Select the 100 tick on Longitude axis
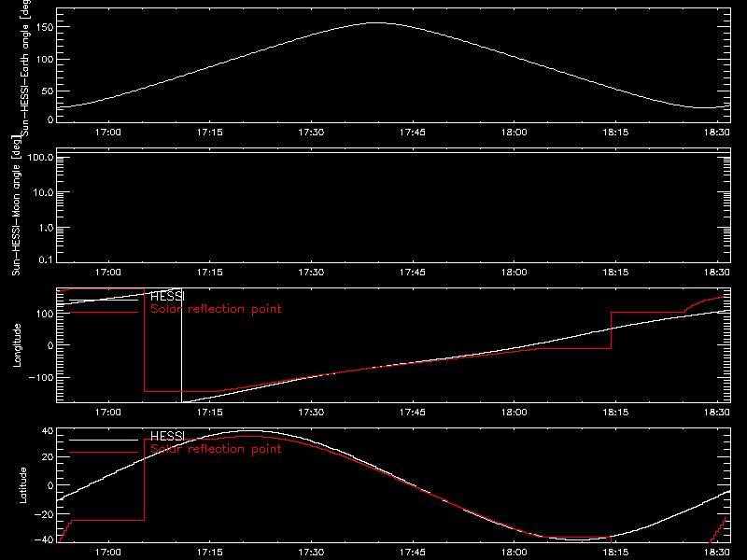Viewport: 747px width, 560px height. click(44, 314)
